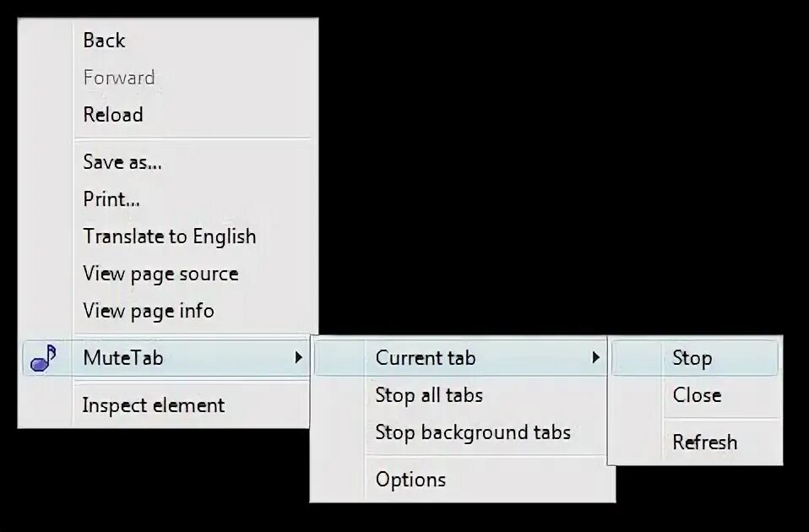
Task: Select Inspect element
Action: [x=154, y=405]
